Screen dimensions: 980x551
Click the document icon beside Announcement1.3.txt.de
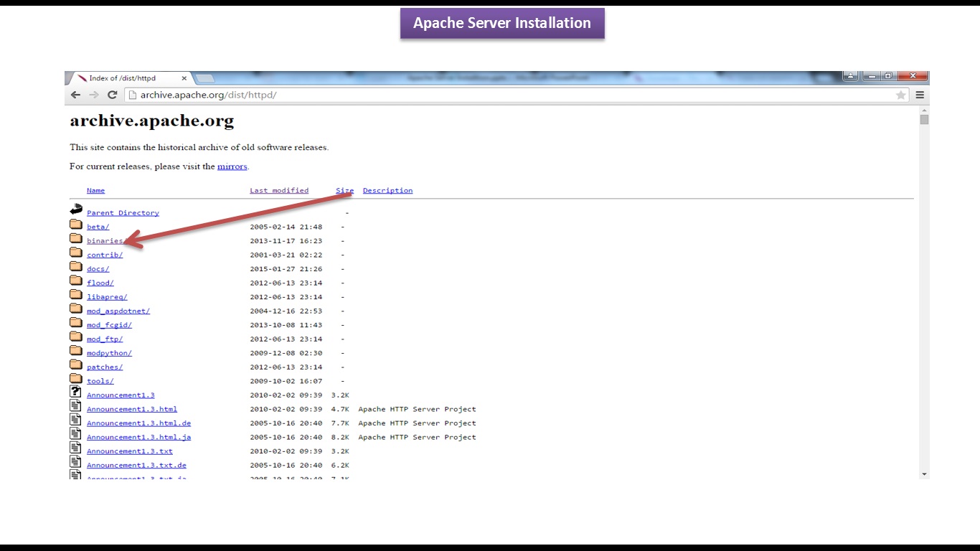coord(75,462)
